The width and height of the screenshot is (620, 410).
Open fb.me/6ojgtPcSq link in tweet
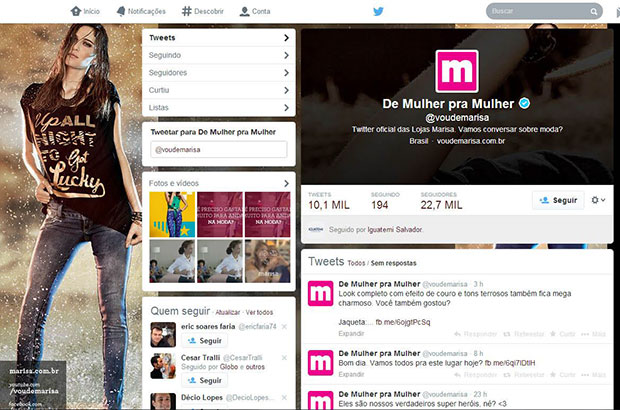[x=403, y=322]
